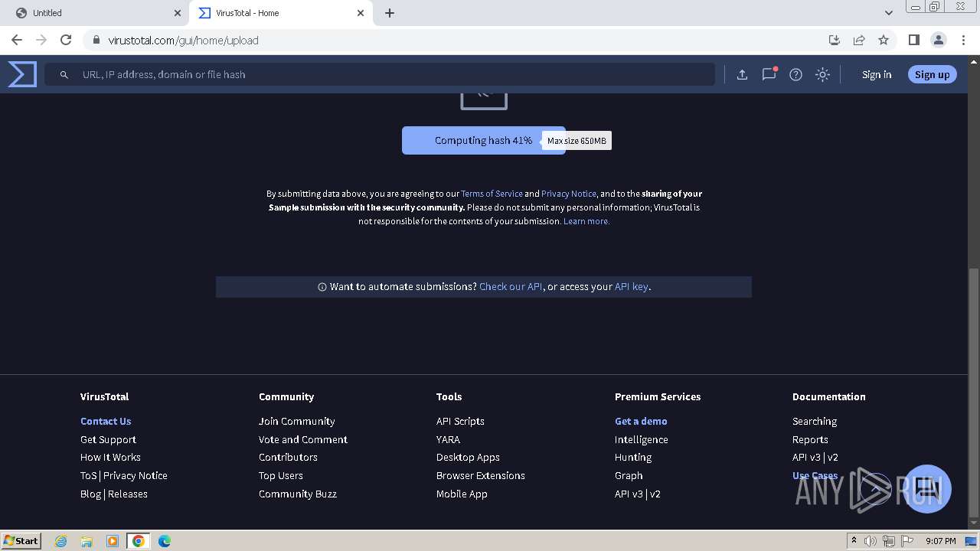Click the search magnifier icon
The width and height of the screenshot is (980, 551).
click(64, 74)
